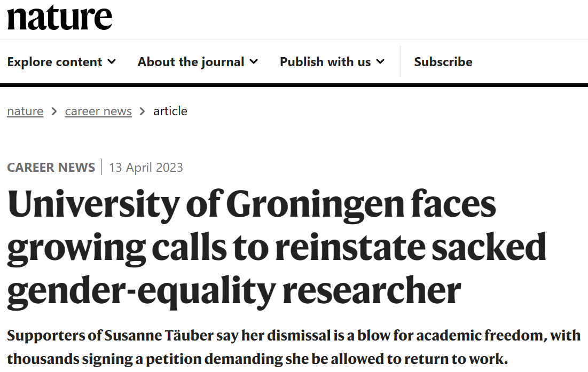Go to the career news breadcrumb link
Viewport: 588px width, 372px height.
point(98,111)
